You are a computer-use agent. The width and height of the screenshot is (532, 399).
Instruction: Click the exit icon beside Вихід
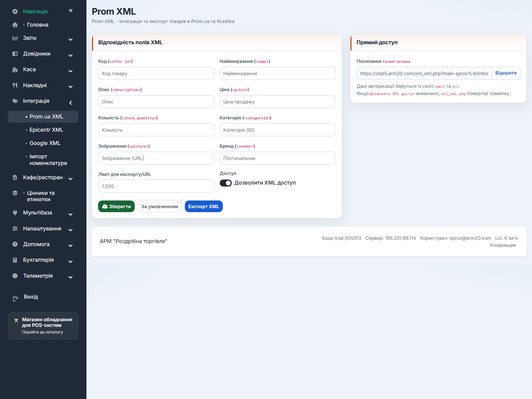tap(15, 299)
